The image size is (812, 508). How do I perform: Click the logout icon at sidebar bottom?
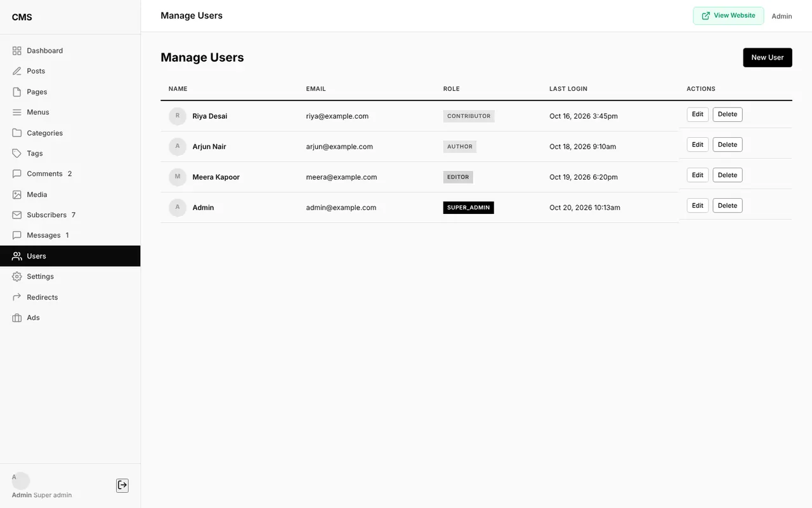(122, 485)
